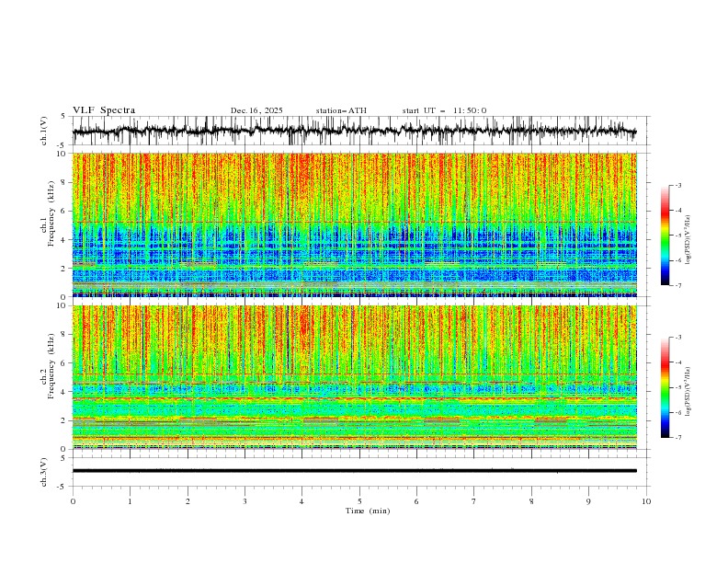Select the "start UT = 11:50:0" header text
Viewport: 728px width, 563px height.
[x=444, y=110]
